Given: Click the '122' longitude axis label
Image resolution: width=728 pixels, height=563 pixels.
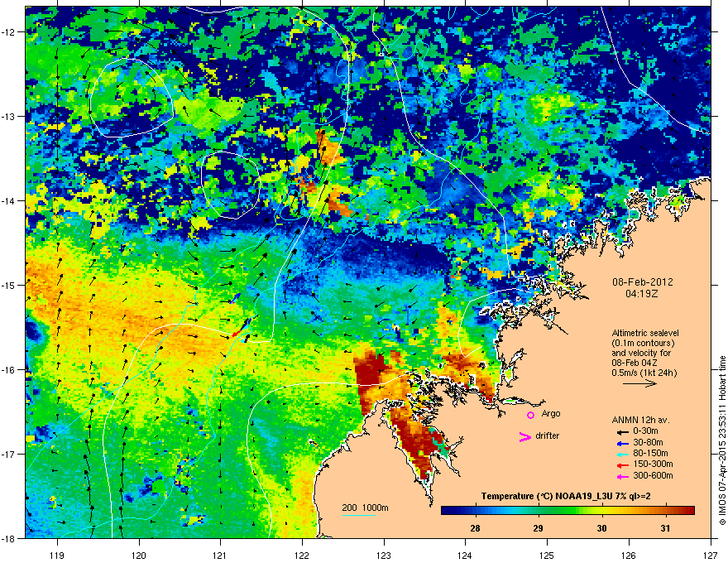Looking at the screenshot, I should coord(302,555).
